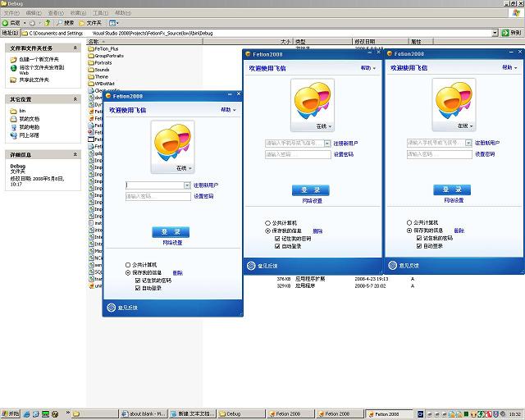Open the 收藏(A) menu in Explorer
The width and height of the screenshot is (525, 420).
coord(78,13)
